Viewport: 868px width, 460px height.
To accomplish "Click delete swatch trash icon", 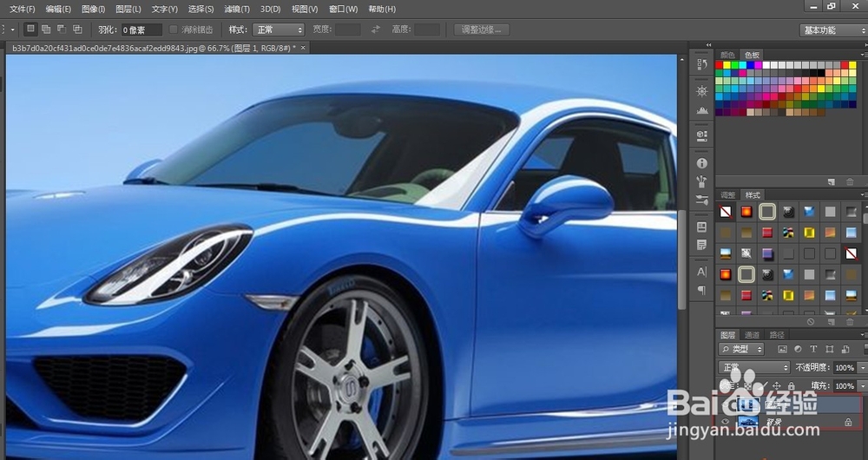I will tap(850, 181).
